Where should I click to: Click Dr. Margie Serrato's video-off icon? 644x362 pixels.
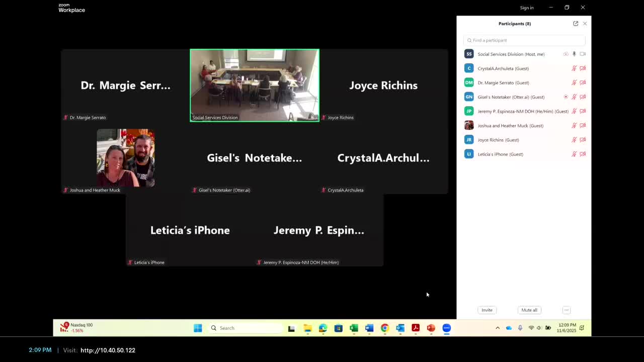tap(583, 82)
